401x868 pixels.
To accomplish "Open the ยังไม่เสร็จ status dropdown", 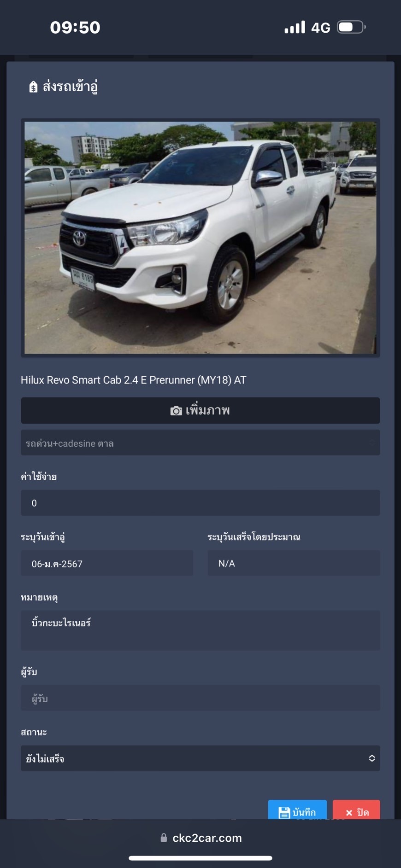I will (200, 758).
